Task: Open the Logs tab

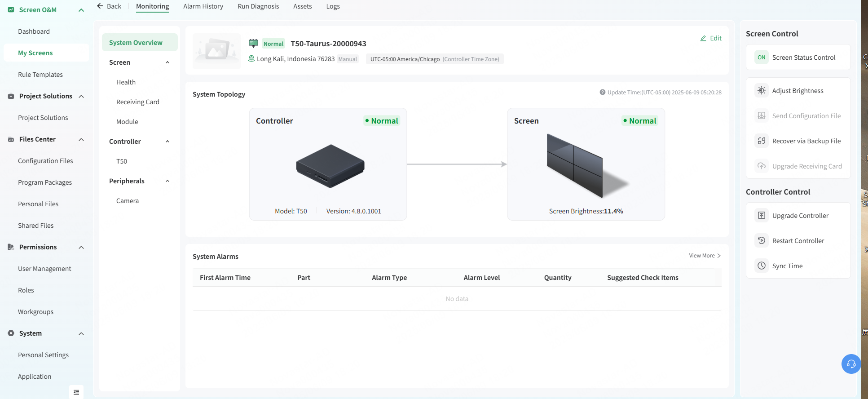Action: pos(333,6)
